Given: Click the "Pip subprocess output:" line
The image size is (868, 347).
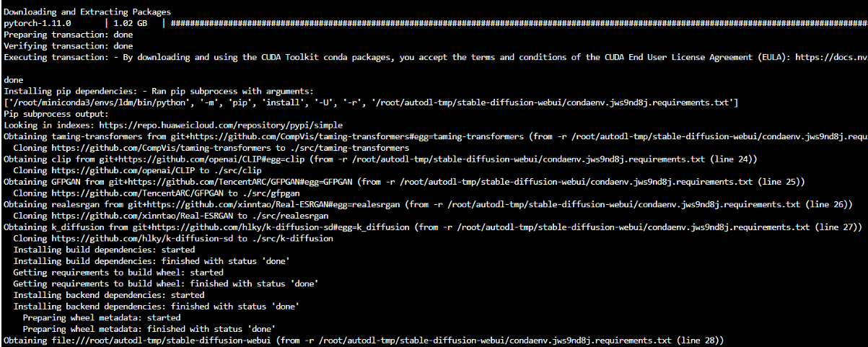Looking at the screenshot, I should (x=56, y=114).
